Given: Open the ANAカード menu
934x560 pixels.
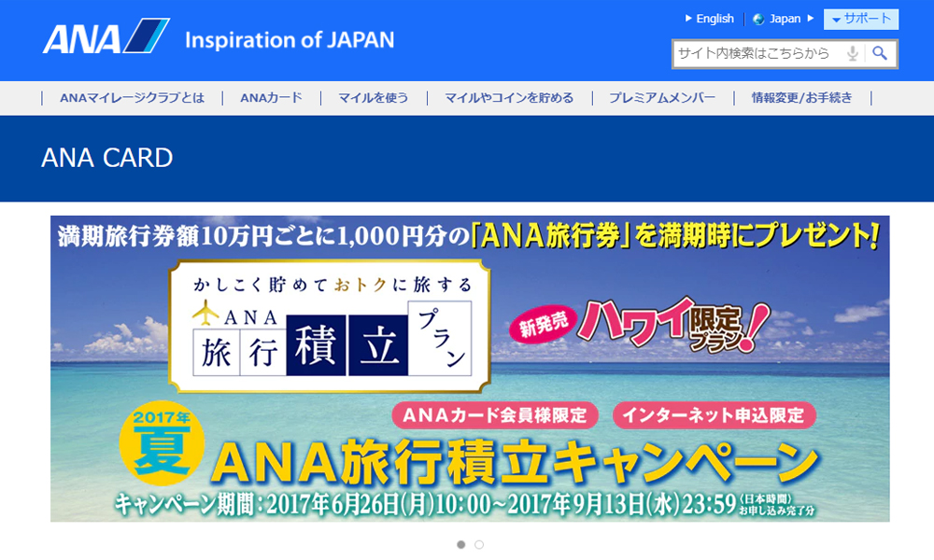Looking at the screenshot, I should [271, 98].
